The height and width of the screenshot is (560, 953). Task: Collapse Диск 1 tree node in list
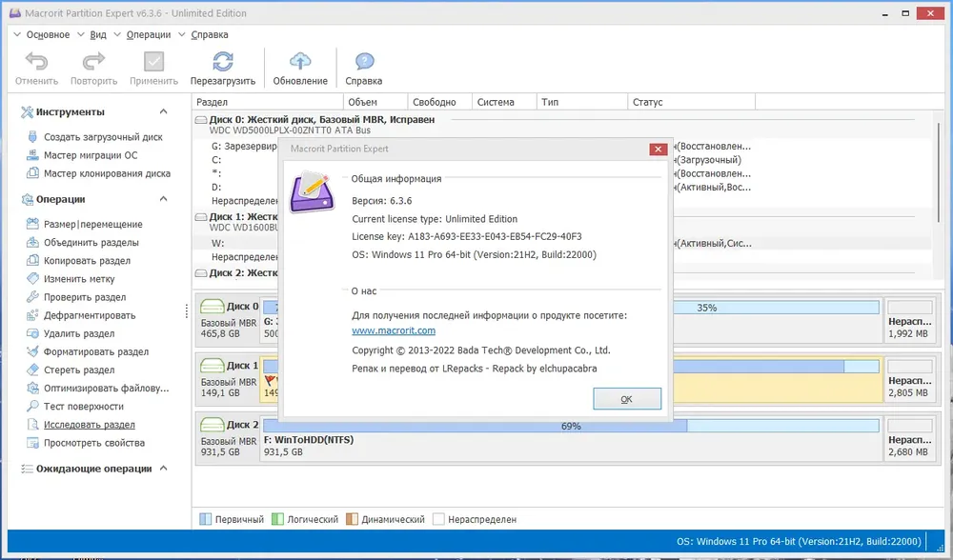pos(200,217)
